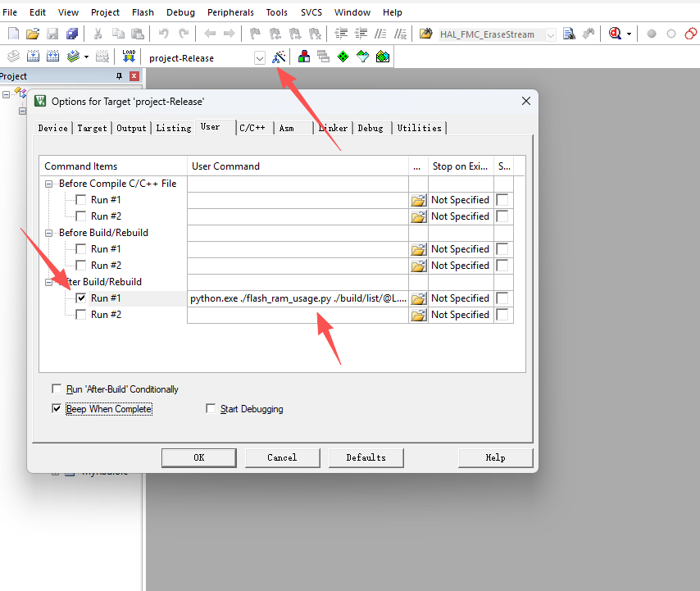
Task: Open Options for Target wand icon
Action: tap(279, 57)
